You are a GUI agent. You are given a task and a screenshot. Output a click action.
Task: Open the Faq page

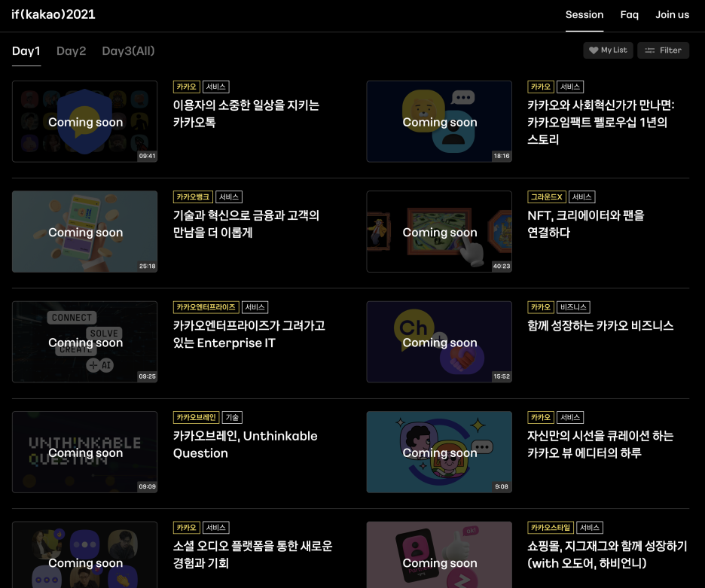coord(629,15)
